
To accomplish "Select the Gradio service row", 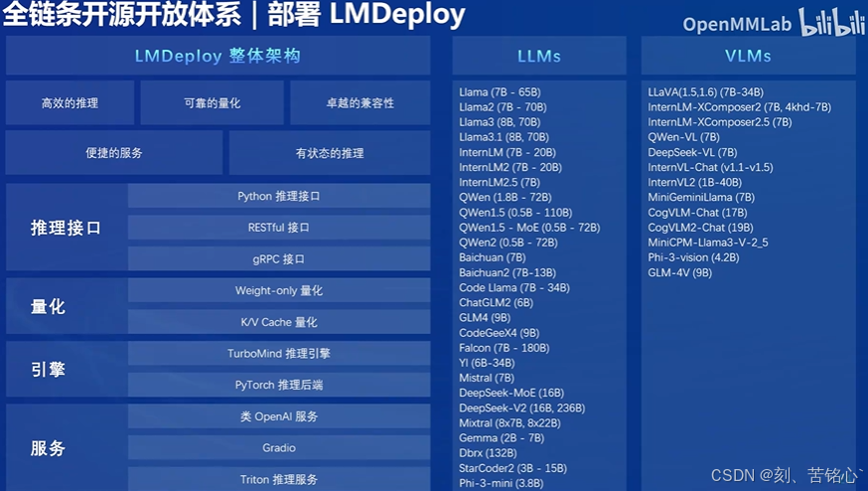I will point(279,448).
